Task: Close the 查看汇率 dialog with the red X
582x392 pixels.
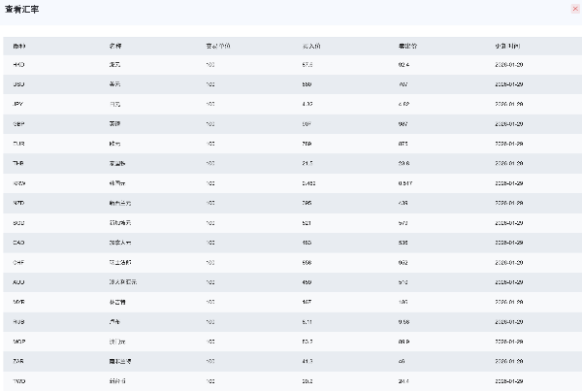Action: (575, 9)
